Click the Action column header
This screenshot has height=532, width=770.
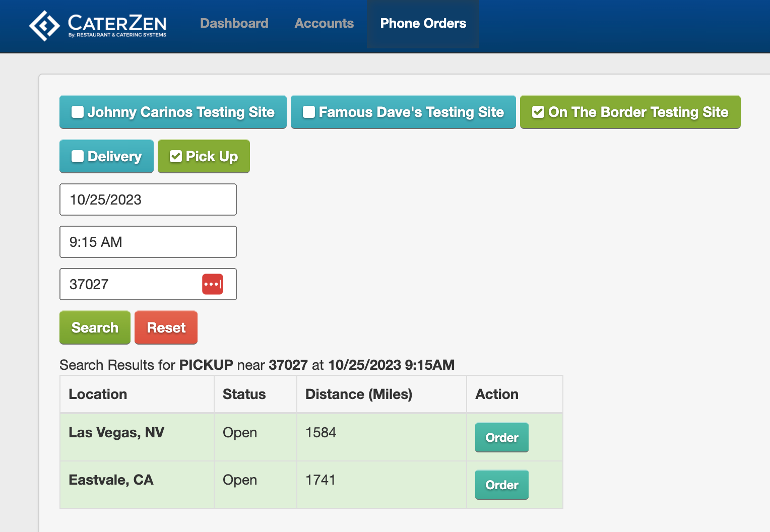coord(515,394)
